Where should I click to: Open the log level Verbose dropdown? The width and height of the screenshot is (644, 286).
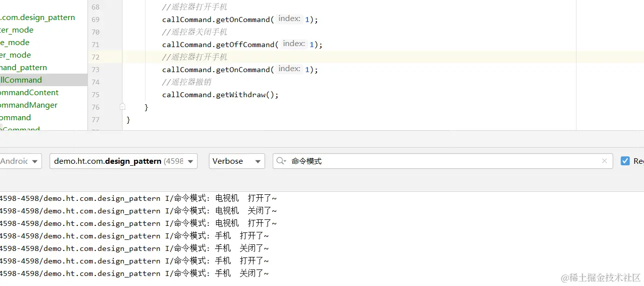[236, 161]
